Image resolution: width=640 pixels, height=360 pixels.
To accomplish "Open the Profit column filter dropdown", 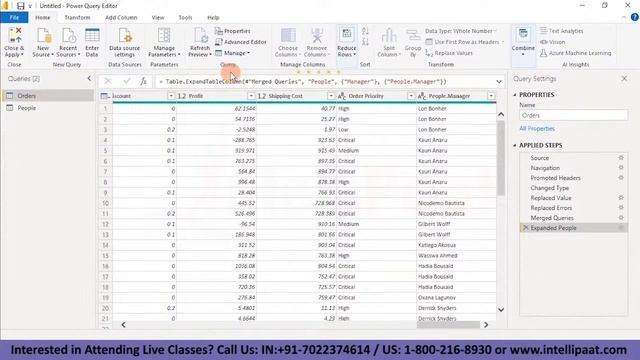I will coord(251,96).
